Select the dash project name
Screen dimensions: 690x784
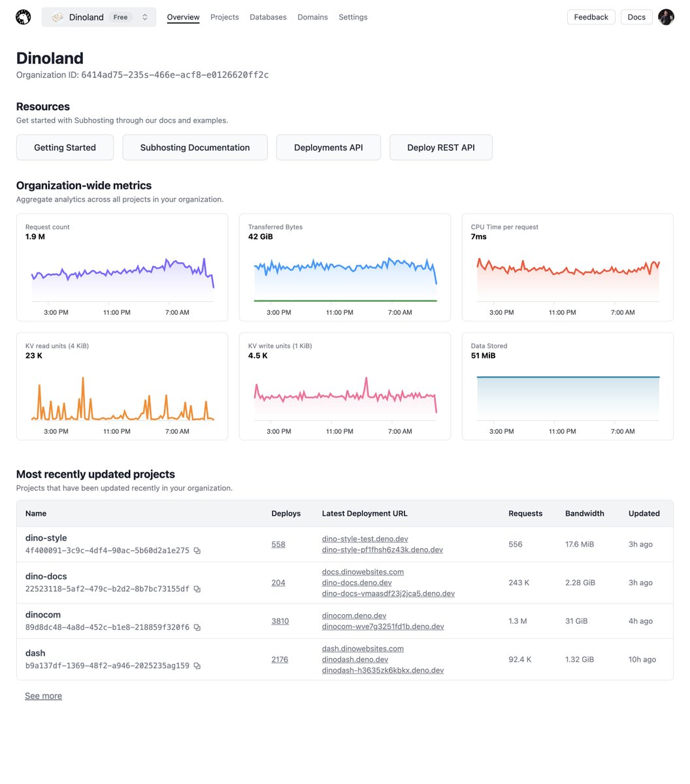click(x=35, y=654)
